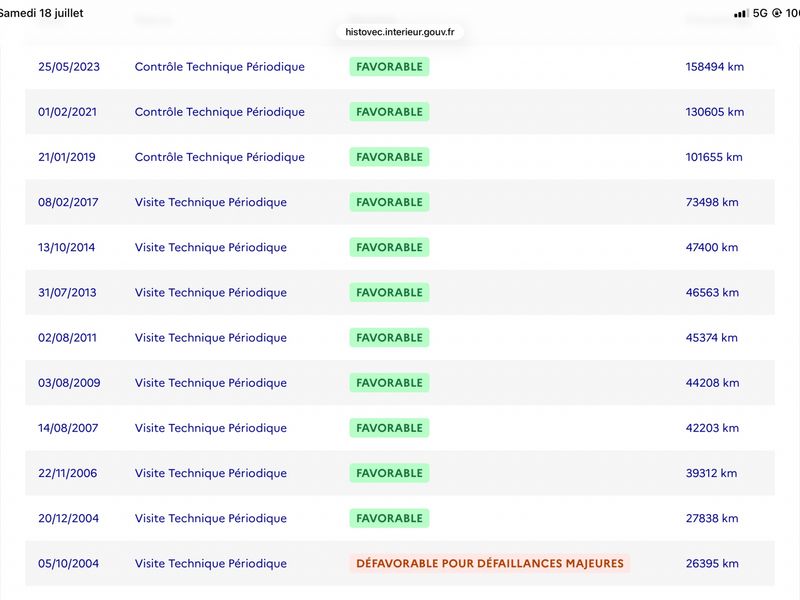Tap the Samedi 18 juillet status bar date
Screen dimensions: 800x600
[41, 13]
